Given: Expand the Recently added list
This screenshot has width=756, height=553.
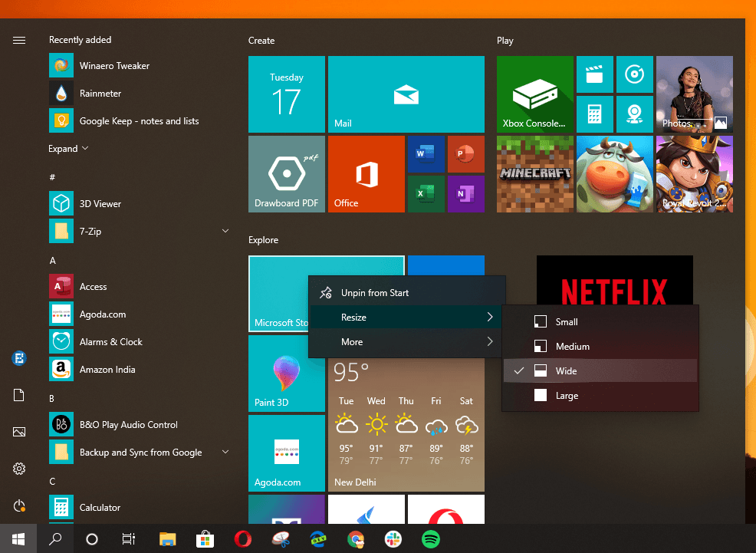Looking at the screenshot, I should pyautogui.click(x=68, y=149).
